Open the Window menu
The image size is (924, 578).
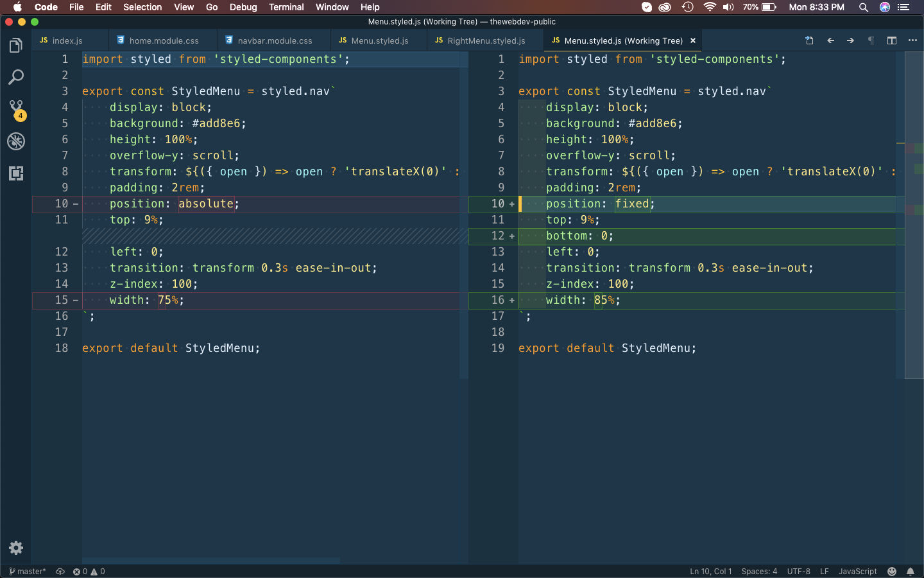(332, 7)
